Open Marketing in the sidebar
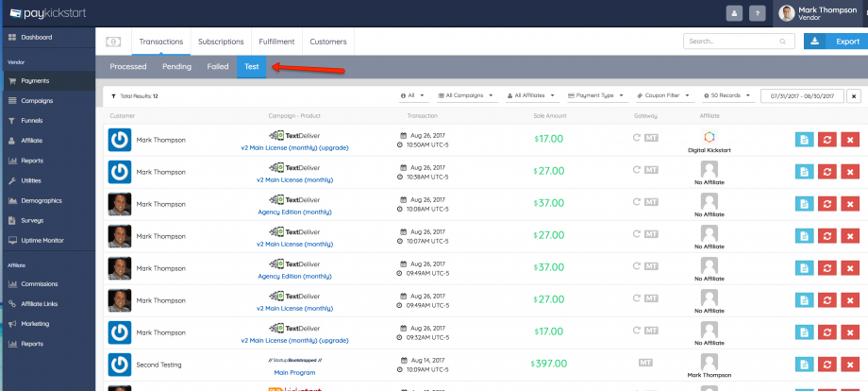 (x=47, y=323)
